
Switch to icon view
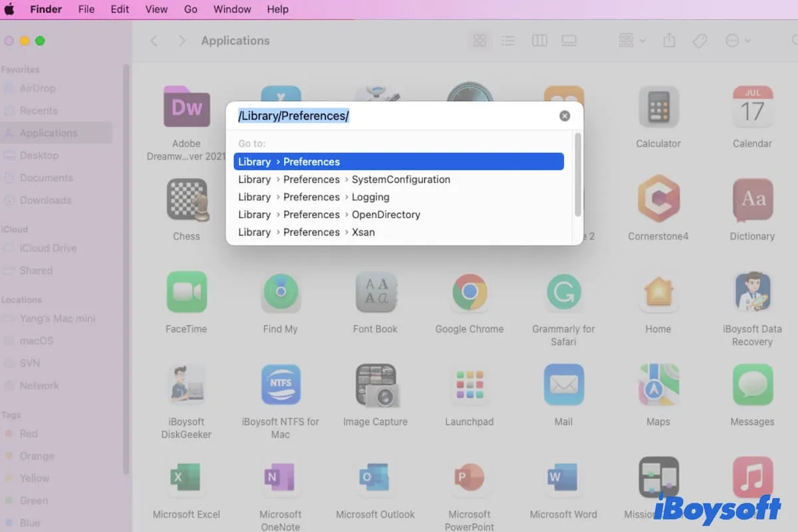pos(479,41)
